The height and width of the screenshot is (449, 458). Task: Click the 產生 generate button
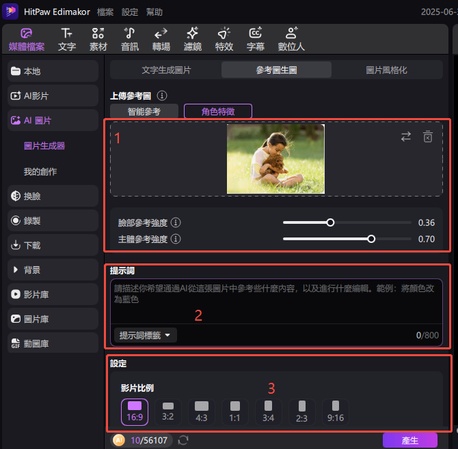coord(410,440)
